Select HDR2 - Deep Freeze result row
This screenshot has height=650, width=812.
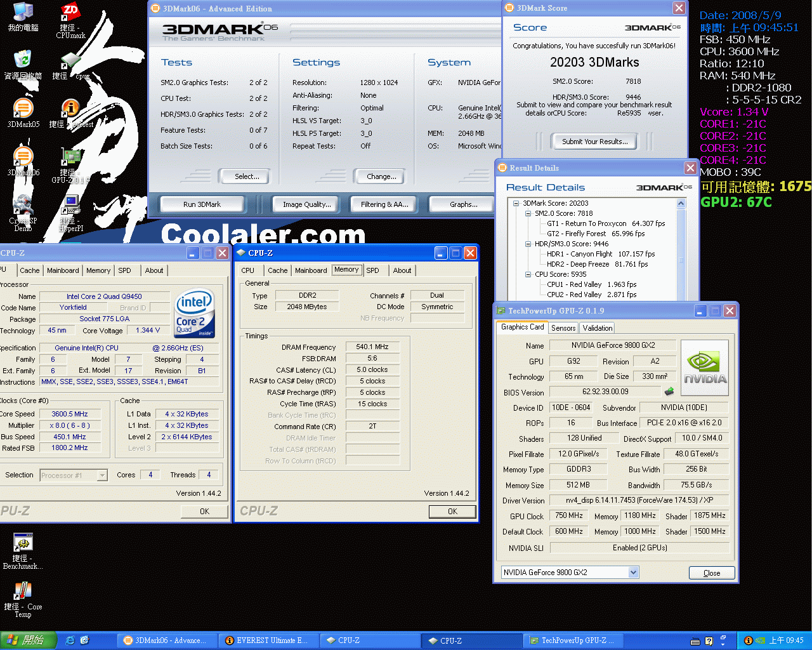point(597,264)
